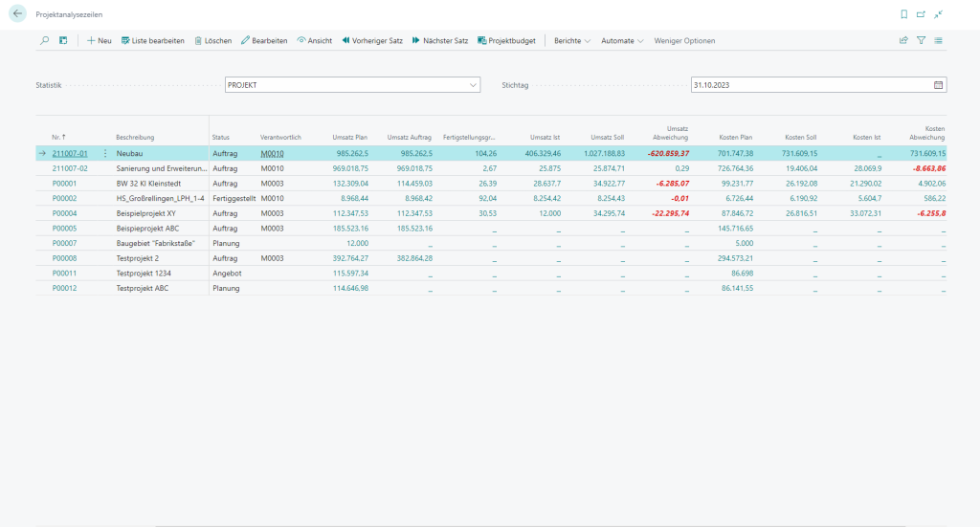Open the search magnifier icon

click(44, 40)
